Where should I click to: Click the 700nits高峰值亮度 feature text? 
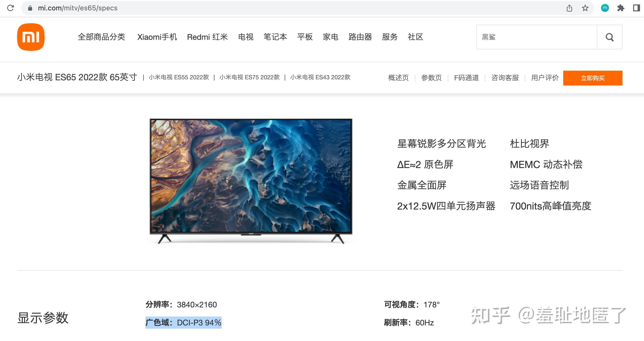pos(550,206)
